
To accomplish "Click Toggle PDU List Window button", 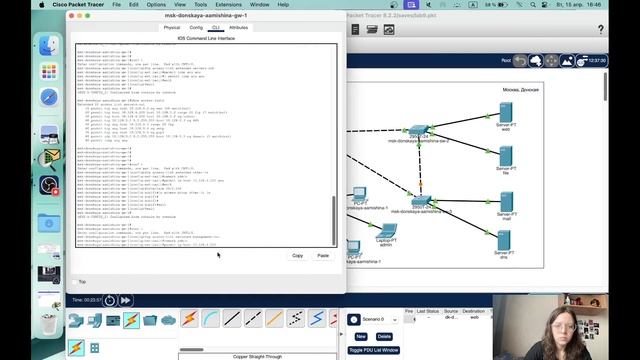I will (374, 350).
